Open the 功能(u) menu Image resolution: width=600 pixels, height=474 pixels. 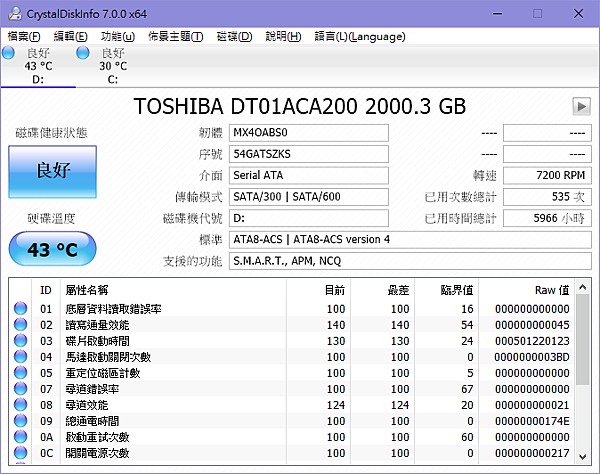[x=117, y=37]
